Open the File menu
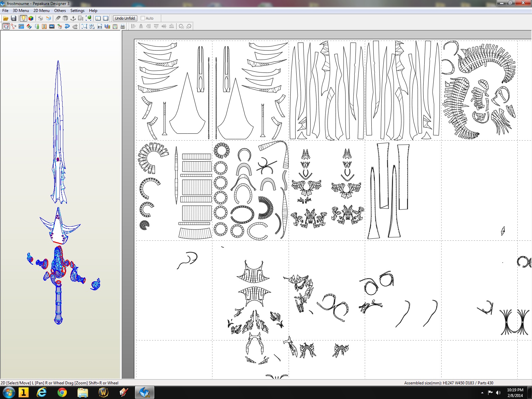 5,11
